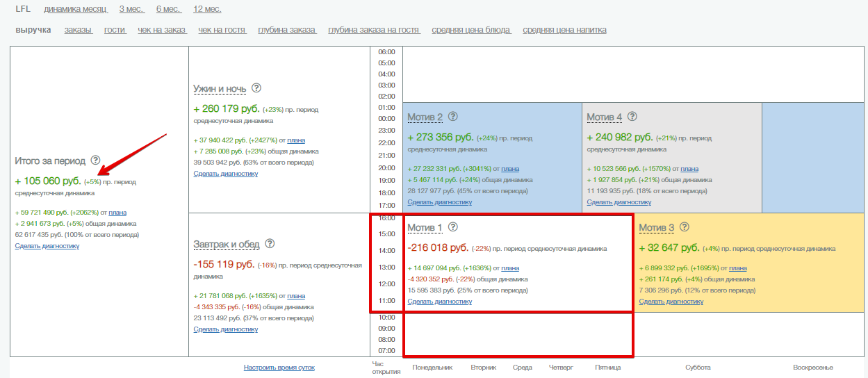The width and height of the screenshot is (868, 378).
Task: Switch metric to заказы
Action: (x=78, y=30)
